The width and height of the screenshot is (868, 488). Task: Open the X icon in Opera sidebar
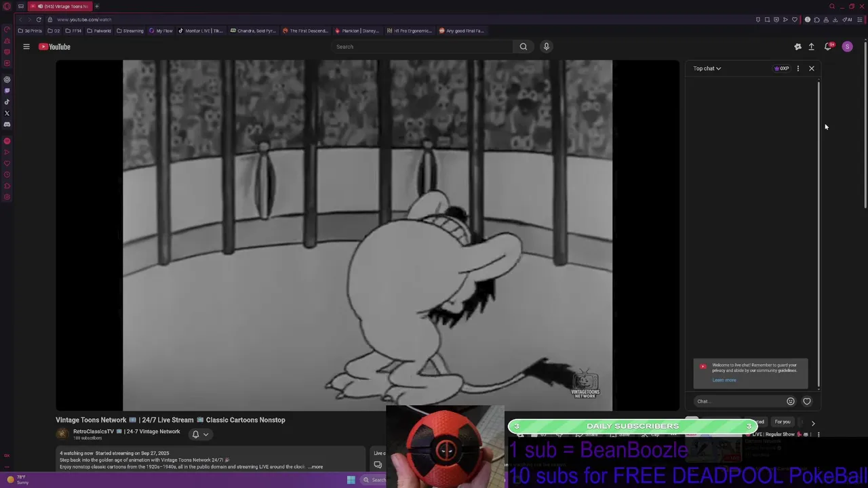click(x=7, y=113)
